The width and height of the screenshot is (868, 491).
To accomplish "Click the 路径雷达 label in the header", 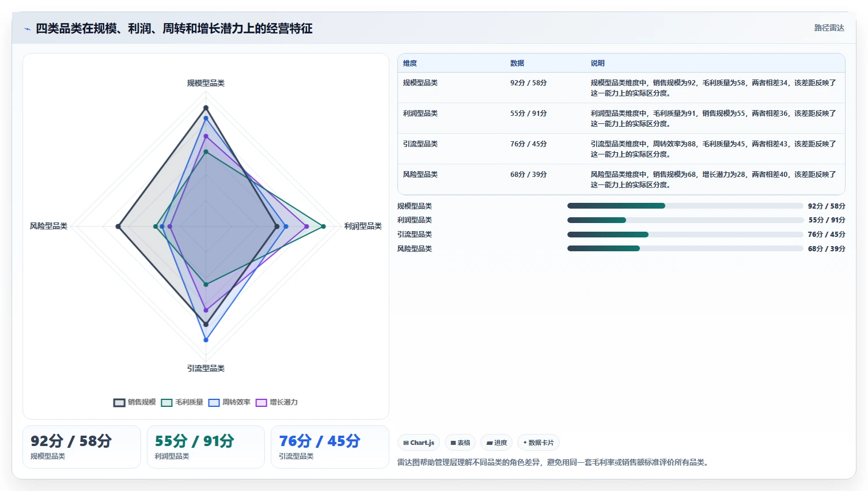I will coord(829,28).
